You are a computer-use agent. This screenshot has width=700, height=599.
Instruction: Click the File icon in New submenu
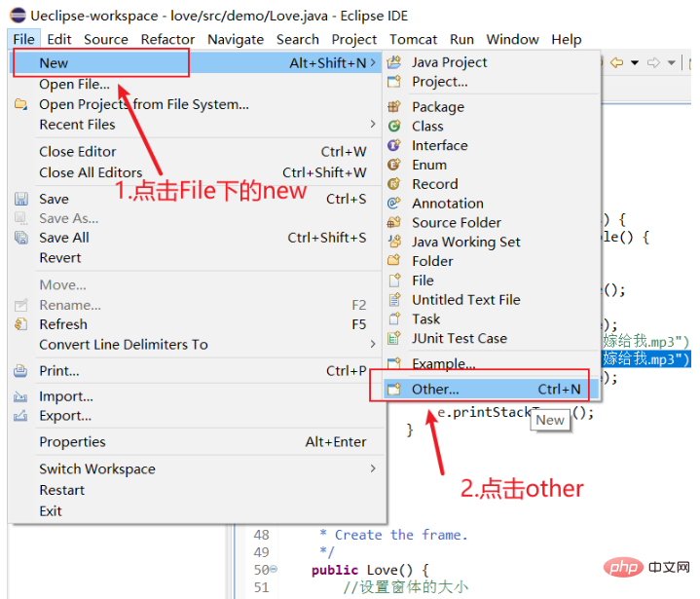(394, 281)
